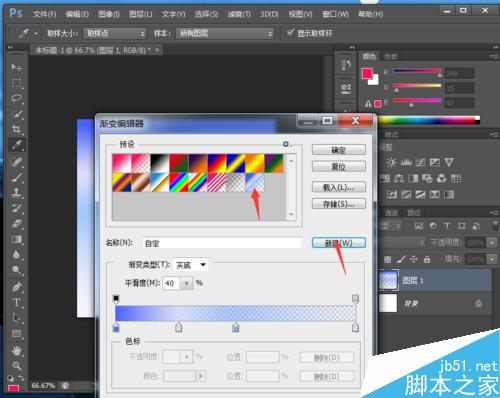This screenshot has height=398, width=500.
Task: Swap foreground and background colors
Action: (21, 377)
